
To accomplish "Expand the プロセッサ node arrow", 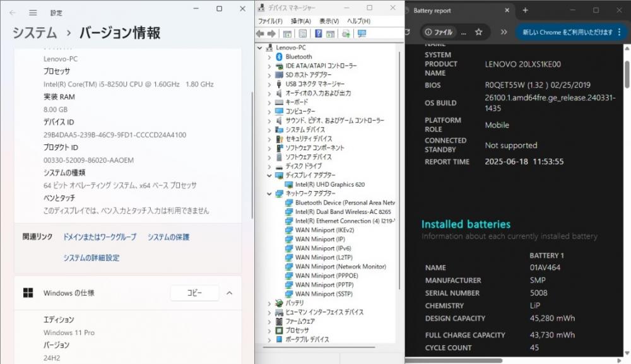I will pyautogui.click(x=269, y=331).
